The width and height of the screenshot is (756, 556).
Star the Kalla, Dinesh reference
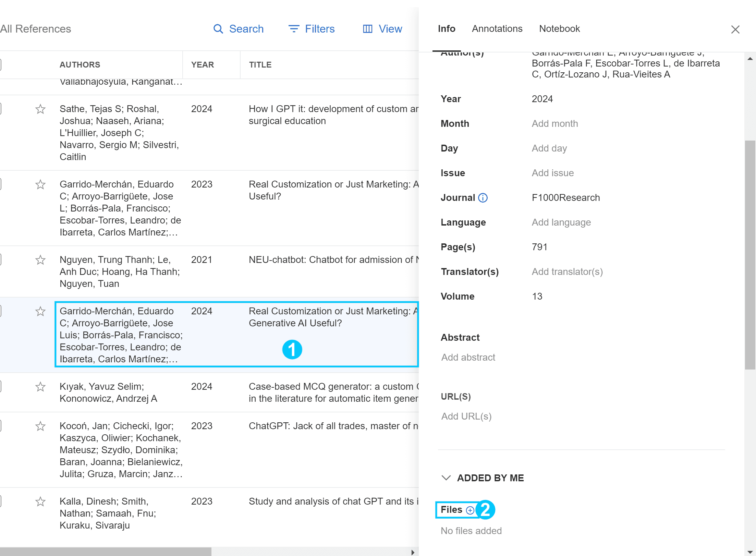pos(40,501)
